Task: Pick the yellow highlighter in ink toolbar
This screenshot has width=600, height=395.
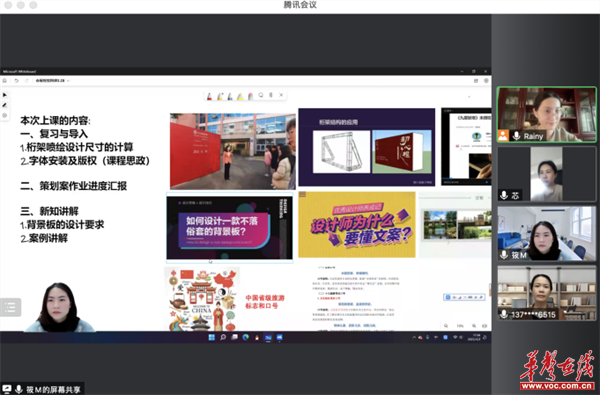Action: pos(240,96)
